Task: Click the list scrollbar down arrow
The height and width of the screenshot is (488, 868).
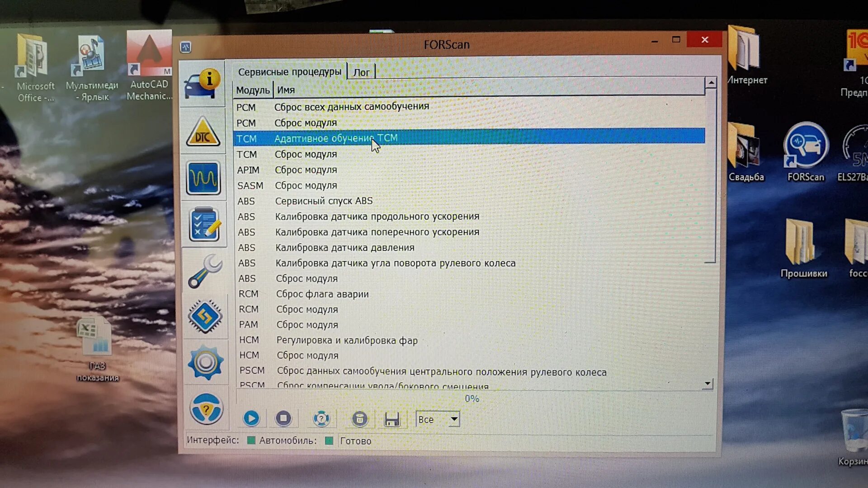Action: click(708, 384)
